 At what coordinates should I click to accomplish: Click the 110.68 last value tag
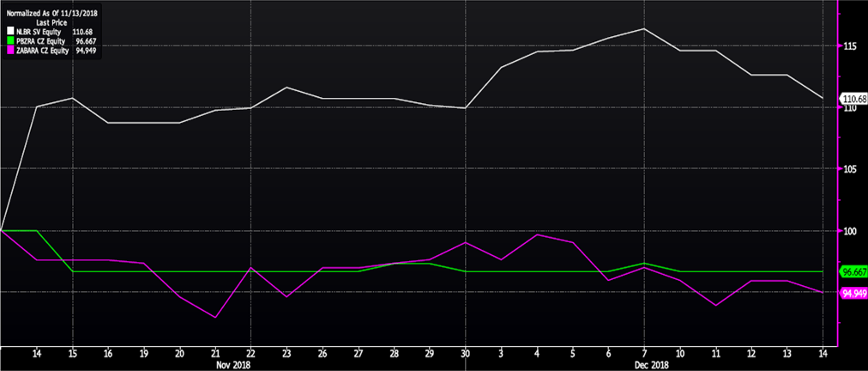click(x=853, y=100)
